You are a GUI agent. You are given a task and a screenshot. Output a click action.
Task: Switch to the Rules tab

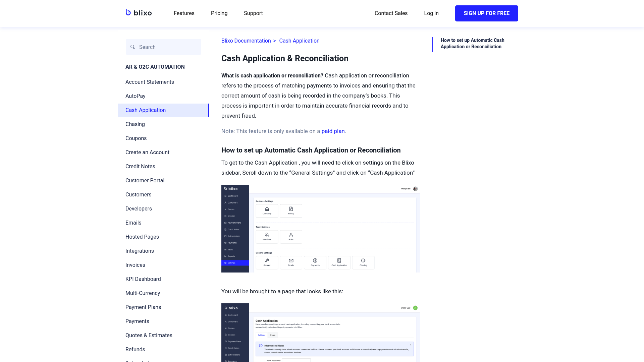click(272, 335)
